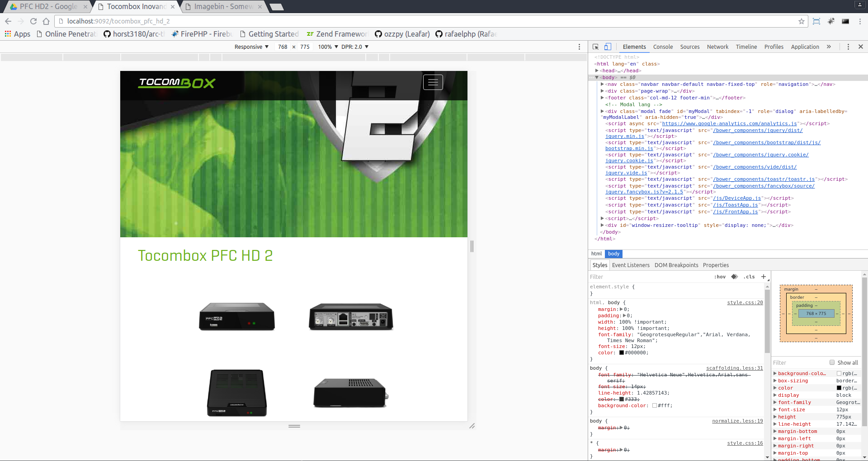Add a new style rule
Image resolution: width=868 pixels, height=461 pixels.
[x=764, y=277]
